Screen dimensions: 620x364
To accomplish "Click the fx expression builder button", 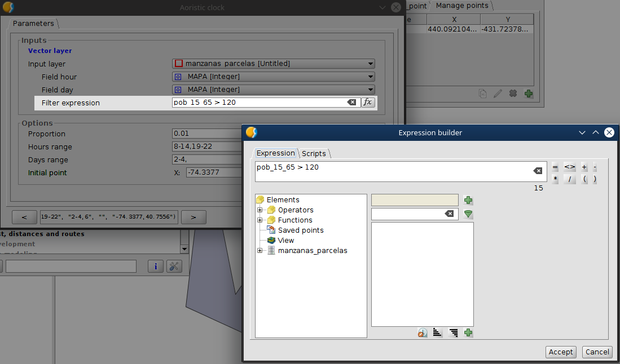I will (x=368, y=102).
